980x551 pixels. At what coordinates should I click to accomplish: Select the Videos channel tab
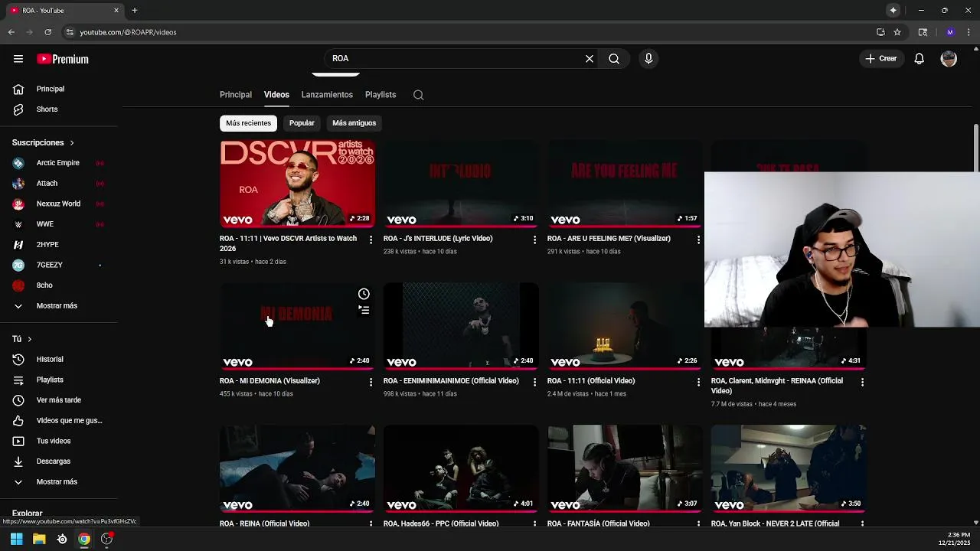(x=276, y=95)
